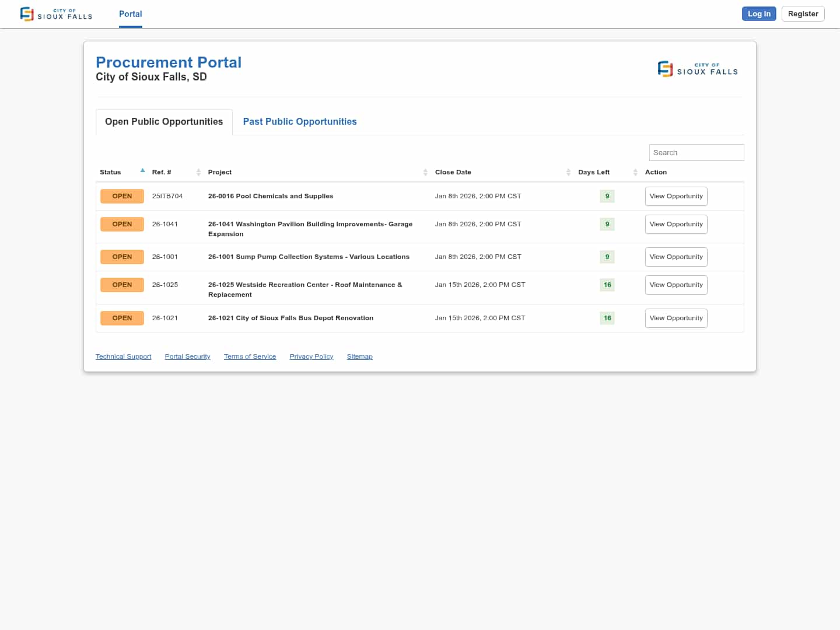Select the Open Public Opportunities tab
Screen dimensions: 840x630
(x=164, y=122)
